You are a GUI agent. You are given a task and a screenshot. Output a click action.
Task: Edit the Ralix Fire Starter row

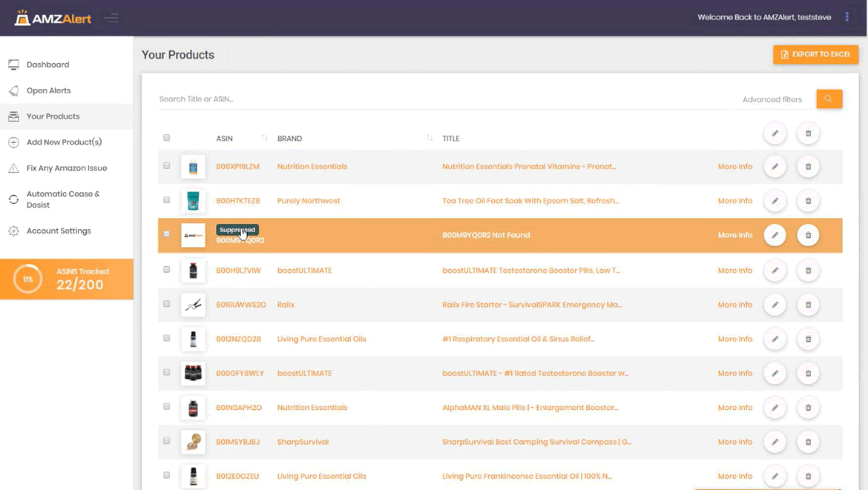coord(775,305)
